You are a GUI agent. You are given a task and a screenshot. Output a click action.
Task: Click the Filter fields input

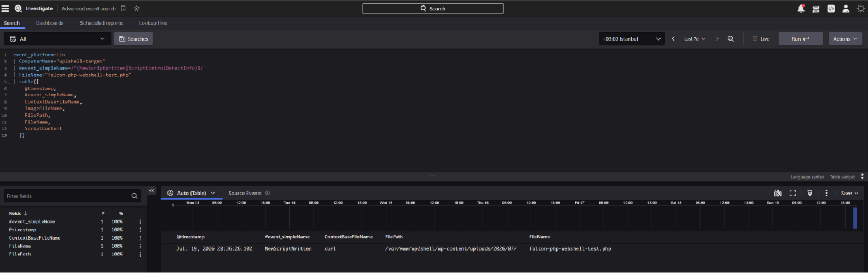point(68,196)
